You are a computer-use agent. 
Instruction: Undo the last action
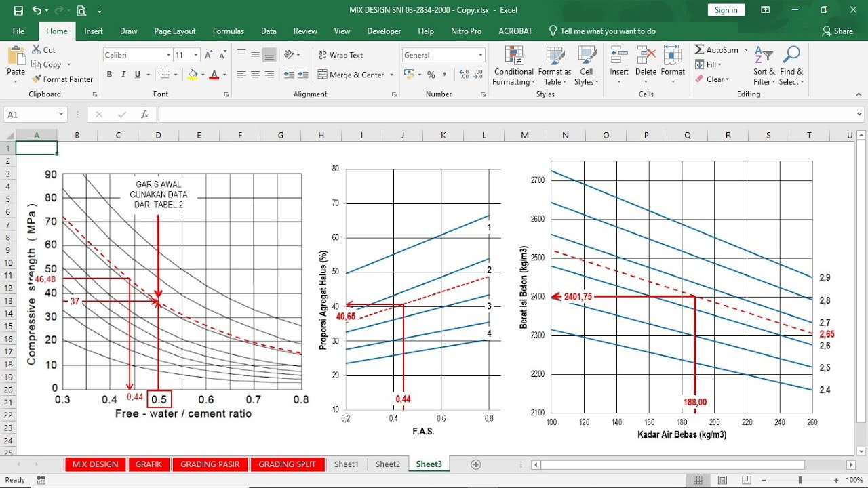pyautogui.click(x=36, y=10)
